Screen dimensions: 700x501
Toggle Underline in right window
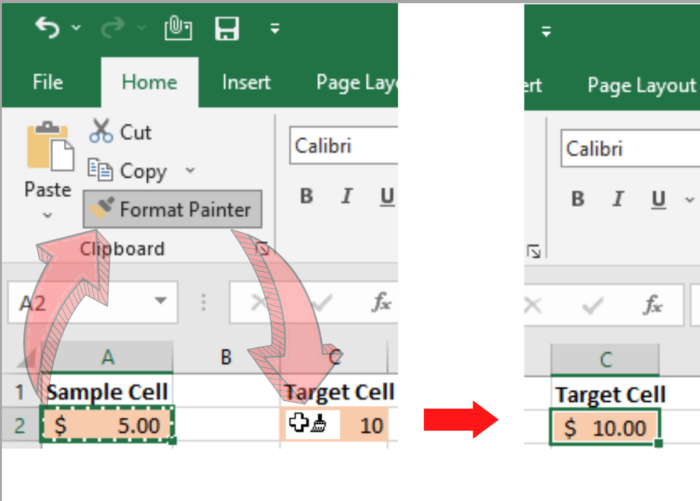(658, 200)
